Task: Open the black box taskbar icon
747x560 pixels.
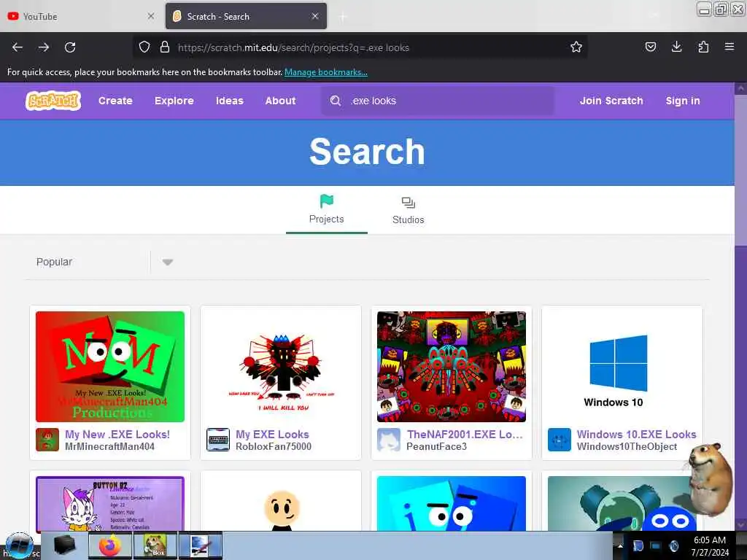Action: coord(65,545)
